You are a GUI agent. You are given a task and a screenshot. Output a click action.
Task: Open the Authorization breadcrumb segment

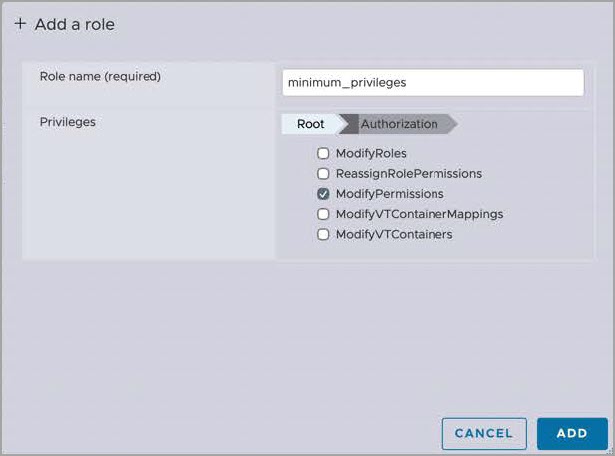(399, 124)
